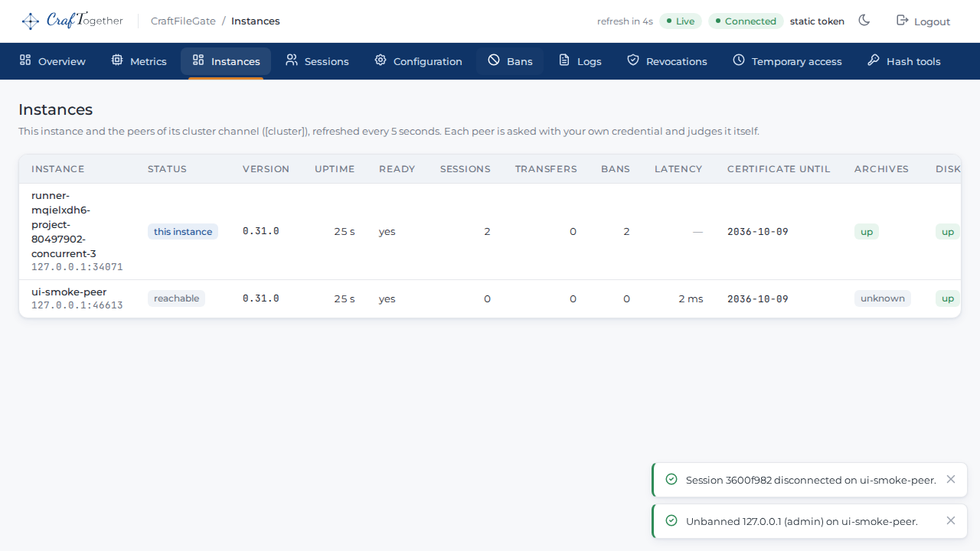Screen dimensions: 980x551
Task: Toggle dark mode moon icon
Action: point(864,21)
